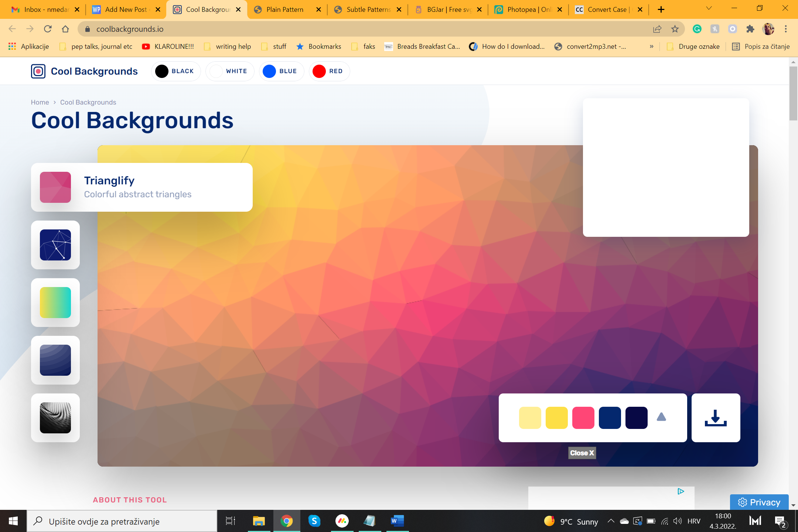Screen dimensions: 798x532
Task: Bookmark this page with the star icon
Action: tap(675, 29)
